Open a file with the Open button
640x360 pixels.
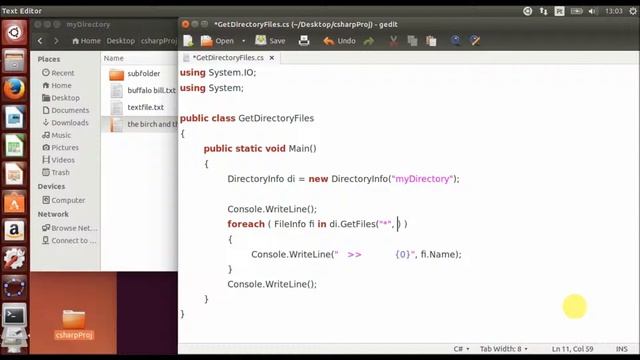point(217,41)
